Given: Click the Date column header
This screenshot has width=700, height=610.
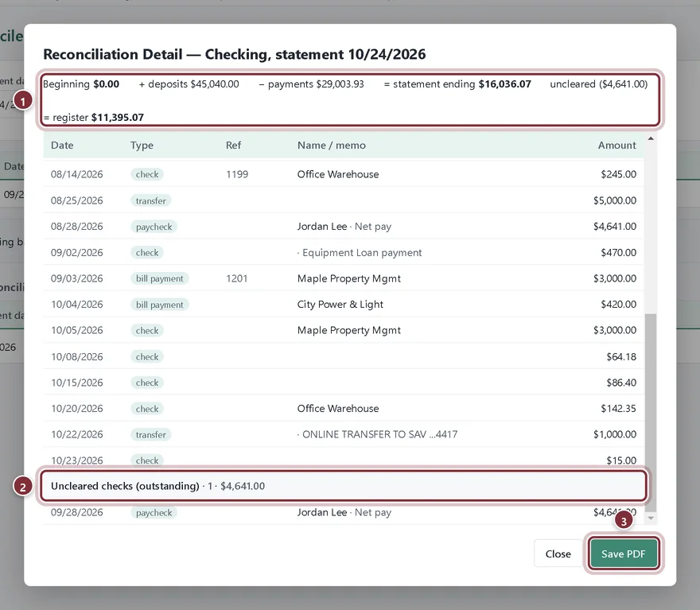Looking at the screenshot, I should pyautogui.click(x=62, y=145).
